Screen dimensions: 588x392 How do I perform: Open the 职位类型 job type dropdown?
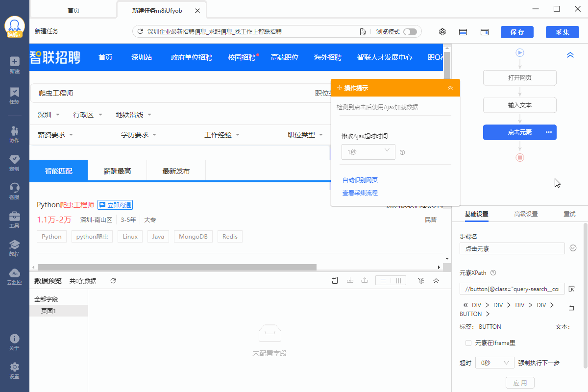coord(305,135)
